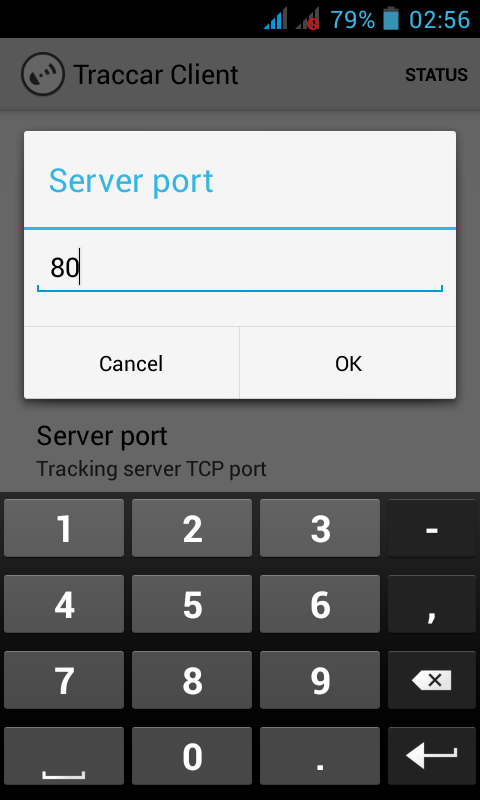The height and width of the screenshot is (800, 480).
Task: Tap the comma key
Action: tap(432, 604)
